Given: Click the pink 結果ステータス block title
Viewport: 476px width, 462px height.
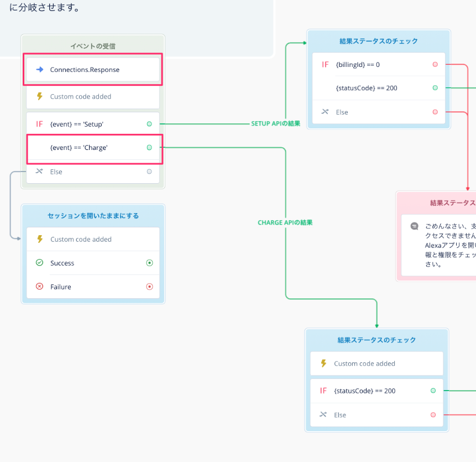Looking at the screenshot, I should coord(453,203).
